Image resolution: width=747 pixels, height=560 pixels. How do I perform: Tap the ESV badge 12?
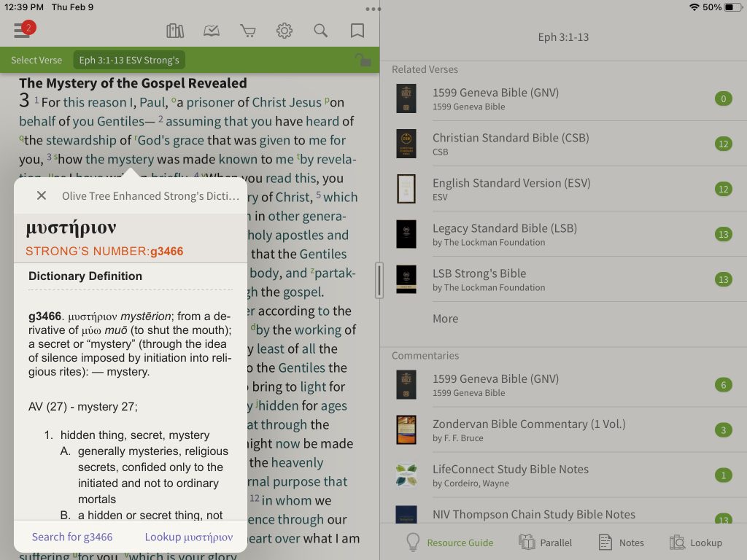pyautogui.click(x=723, y=189)
